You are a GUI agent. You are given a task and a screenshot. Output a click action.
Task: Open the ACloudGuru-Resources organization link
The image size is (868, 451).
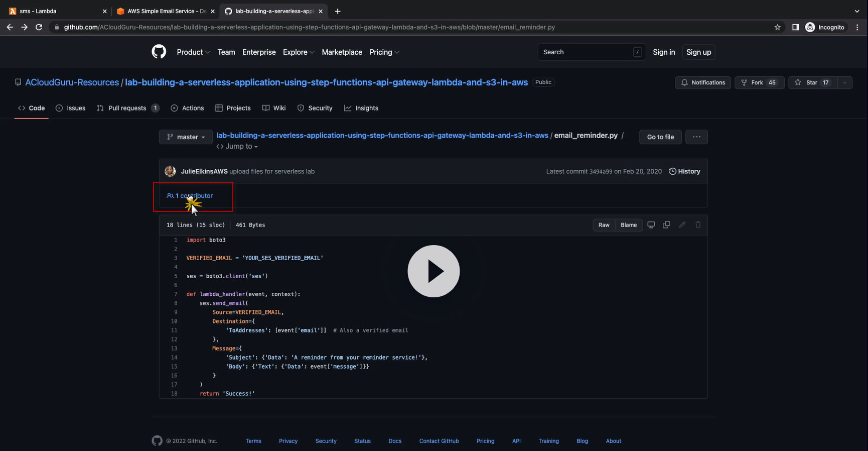pyautogui.click(x=72, y=82)
